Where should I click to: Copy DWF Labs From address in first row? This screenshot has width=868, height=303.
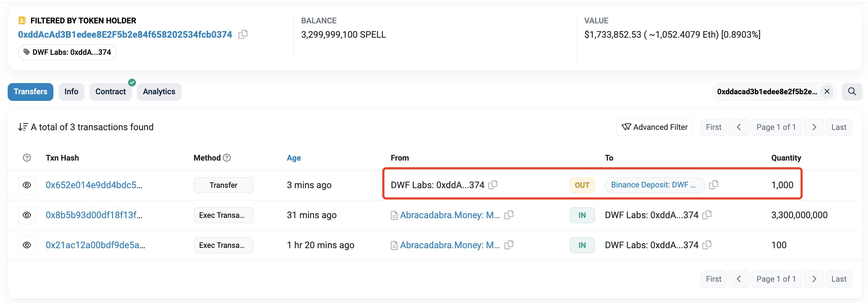click(493, 185)
